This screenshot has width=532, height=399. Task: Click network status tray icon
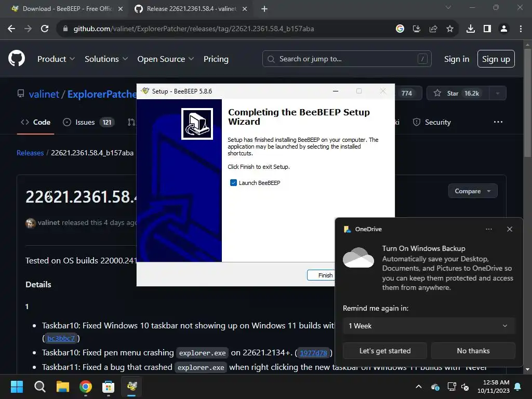pyautogui.click(x=451, y=387)
